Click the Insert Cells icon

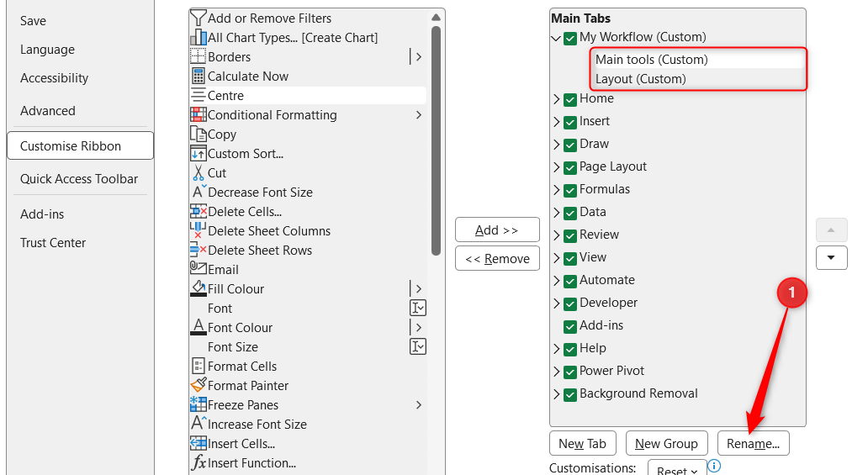[198, 443]
